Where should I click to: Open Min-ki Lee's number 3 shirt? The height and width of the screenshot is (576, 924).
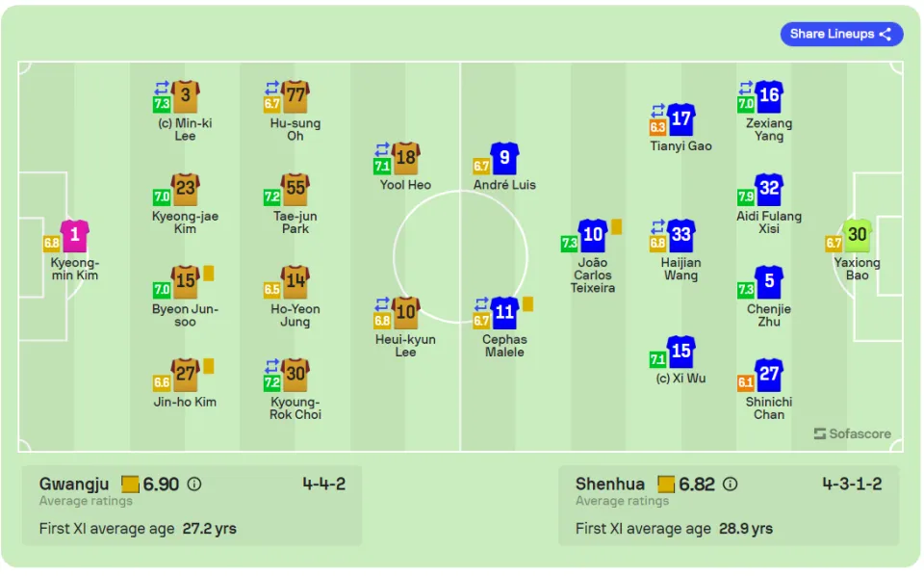185,96
